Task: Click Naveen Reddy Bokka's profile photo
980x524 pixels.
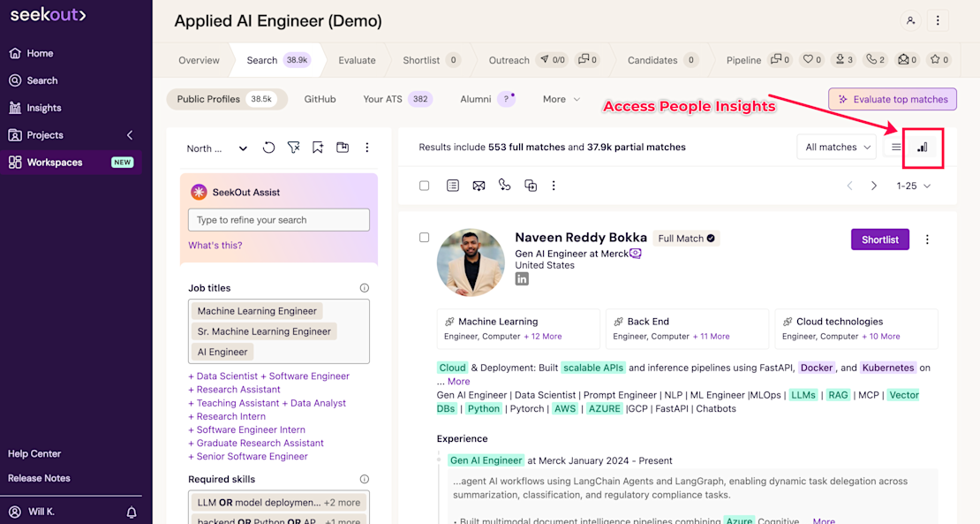Action: (x=471, y=262)
